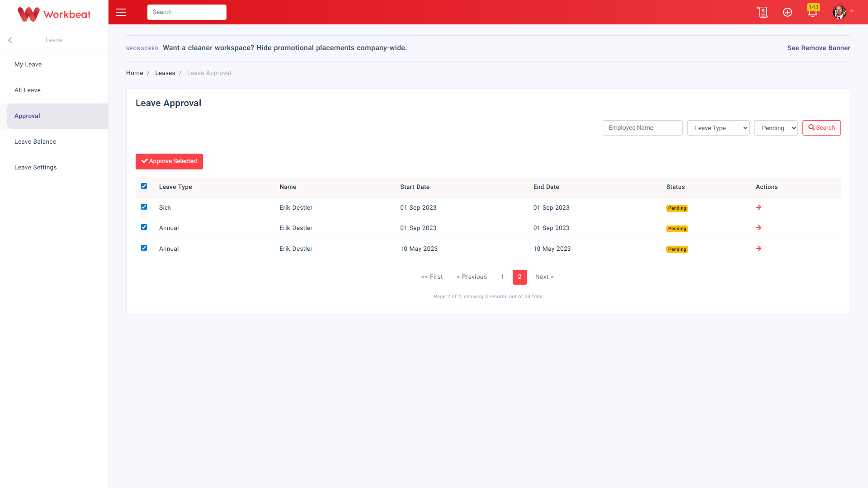Open the Annual 10 May 2023 row arrow

759,249
